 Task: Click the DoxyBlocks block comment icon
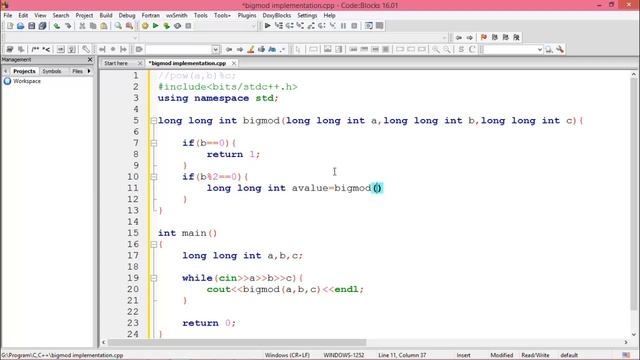point(35,49)
